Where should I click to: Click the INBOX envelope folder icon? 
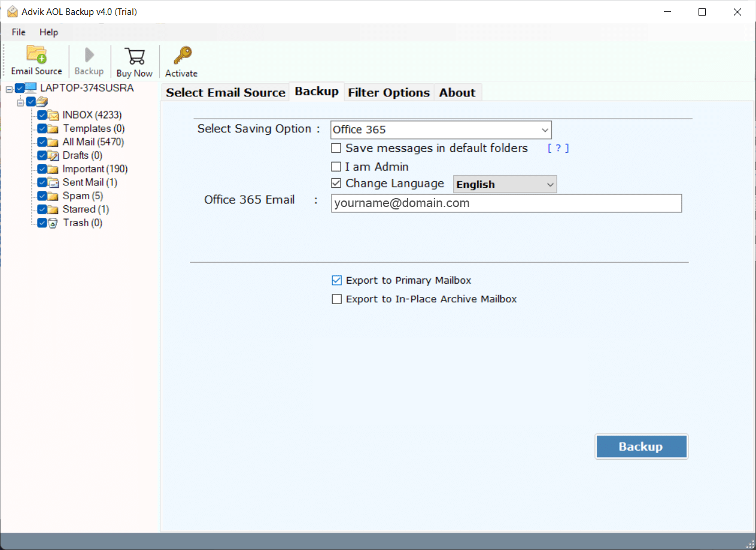[x=53, y=115]
